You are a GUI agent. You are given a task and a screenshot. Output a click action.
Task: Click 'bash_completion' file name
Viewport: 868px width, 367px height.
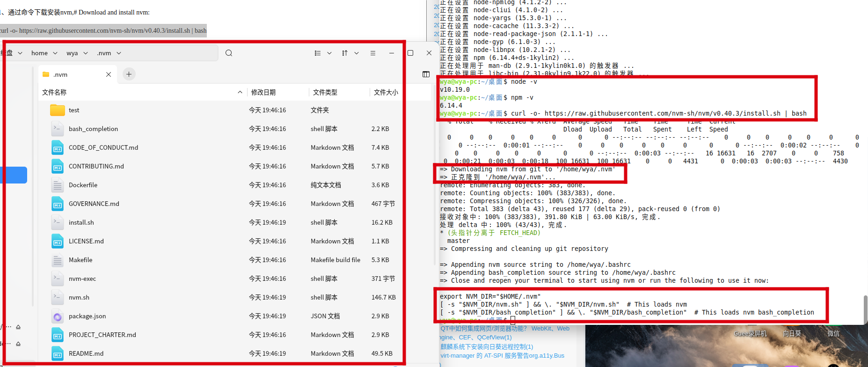click(93, 129)
